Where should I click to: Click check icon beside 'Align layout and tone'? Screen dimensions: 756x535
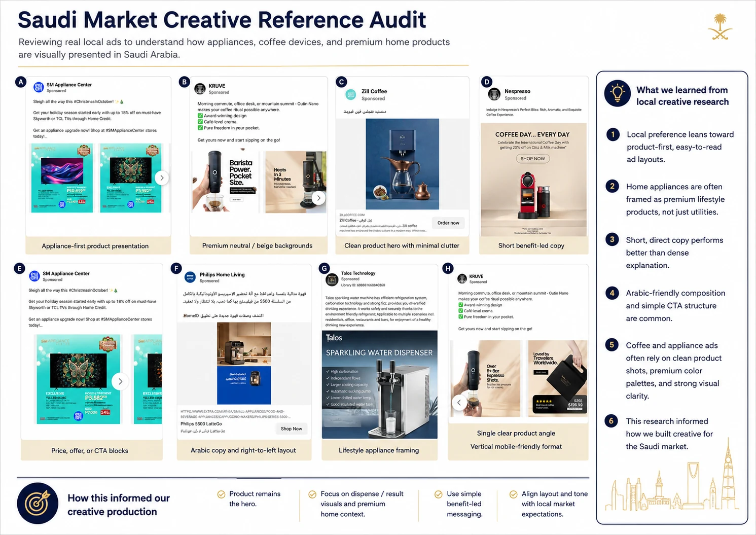[514, 494]
